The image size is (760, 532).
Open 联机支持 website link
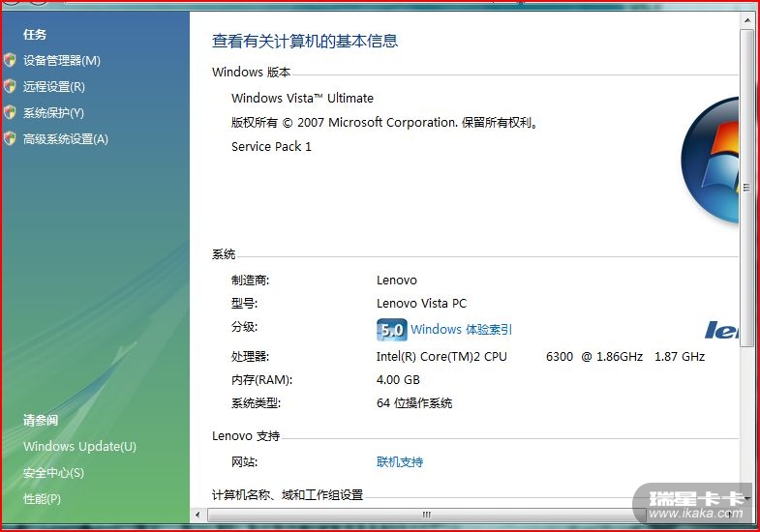(x=400, y=461)
